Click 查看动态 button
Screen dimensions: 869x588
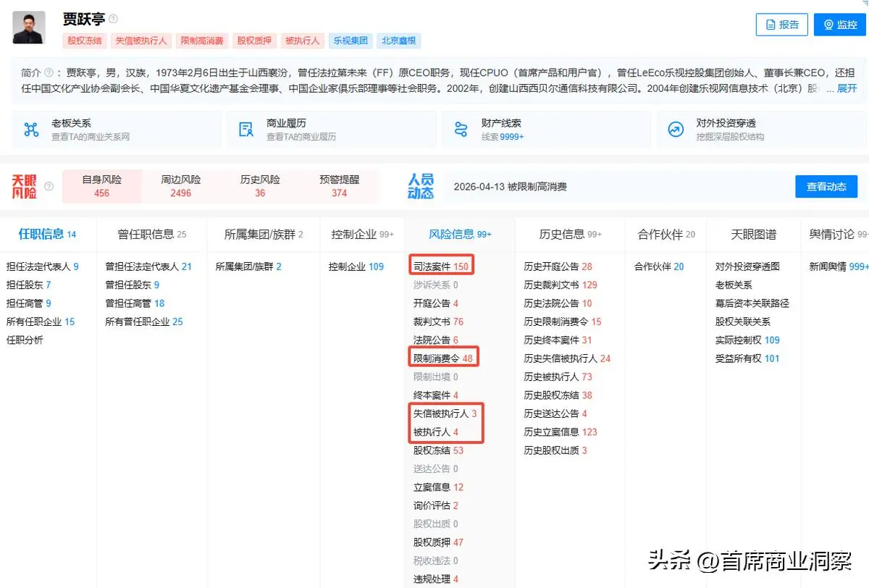pyautogui.click(x=826, y=187)
